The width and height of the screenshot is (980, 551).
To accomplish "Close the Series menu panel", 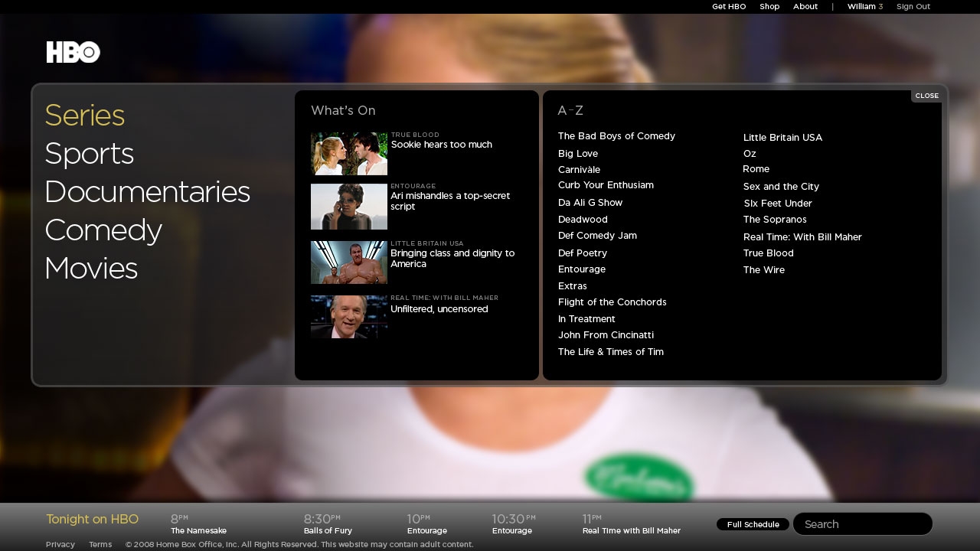I will click(x=926, y=96).
